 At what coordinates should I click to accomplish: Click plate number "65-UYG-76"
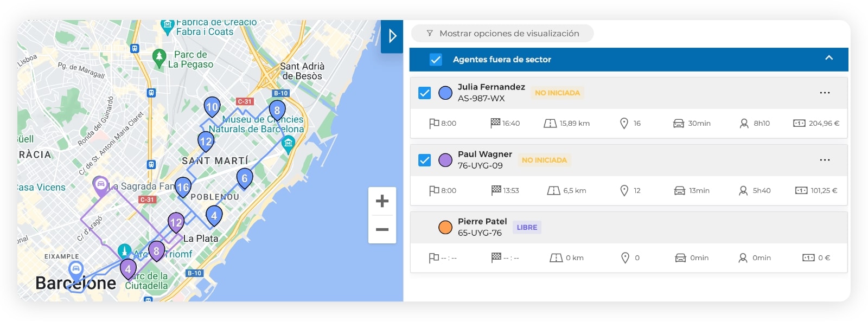coord(480,233)
